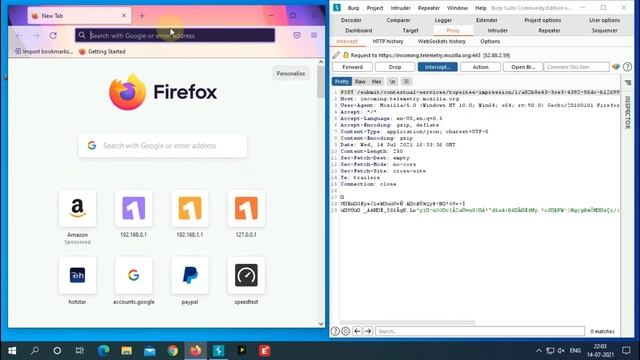Click the comment field for this item
Viewport: 640px width, 360px height.
pyautogui.click(x=576, y=67)
